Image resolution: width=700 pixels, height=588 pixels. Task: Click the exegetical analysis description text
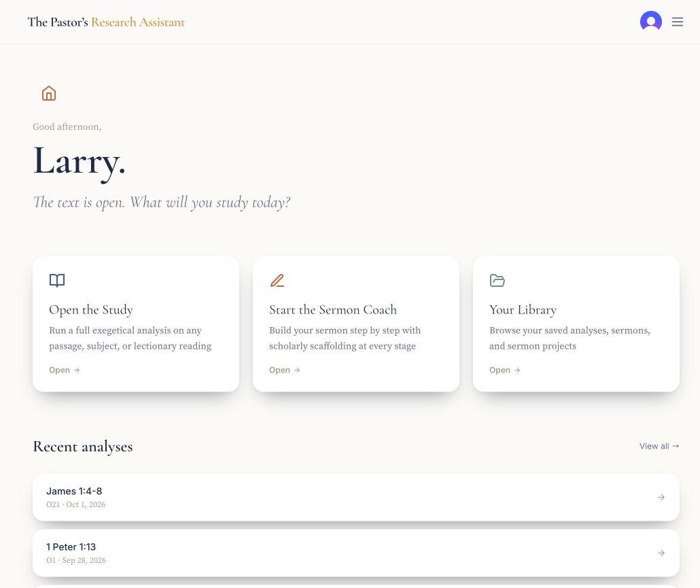point(130,338)
